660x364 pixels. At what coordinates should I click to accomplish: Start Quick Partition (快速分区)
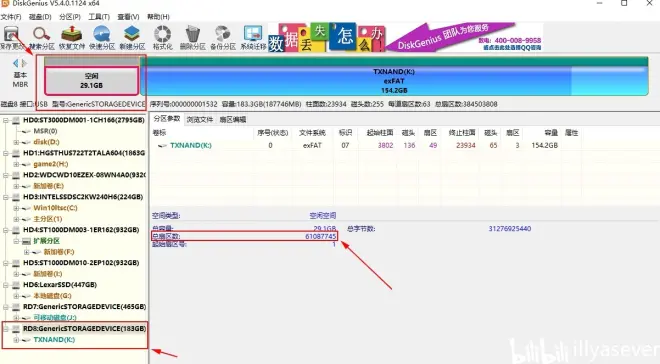point(102,38)
